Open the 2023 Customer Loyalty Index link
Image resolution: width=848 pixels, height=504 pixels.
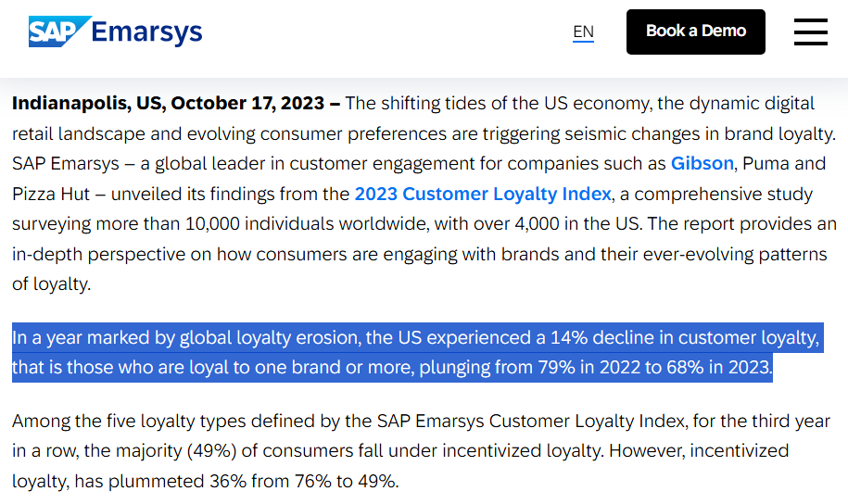click(483, 194)
